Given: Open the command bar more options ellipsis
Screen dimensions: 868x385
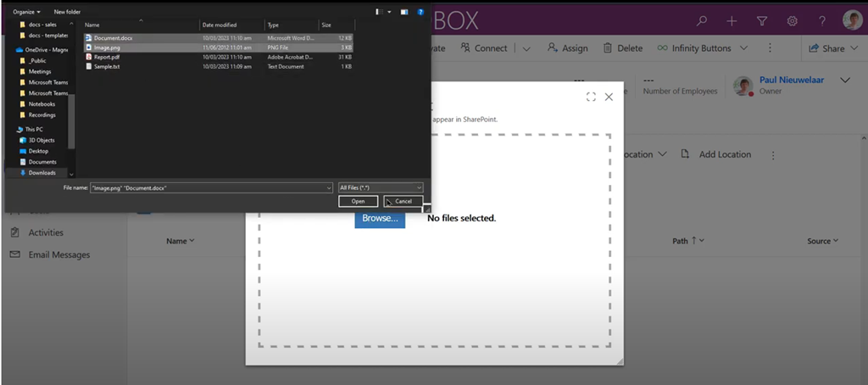Looking at the screenshot, I should (770, 48).
